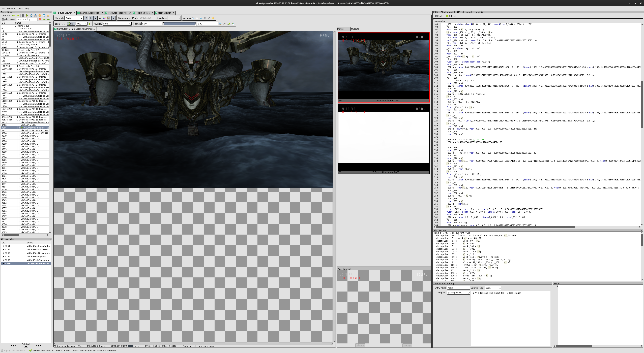
Task: Select the 2D Depth Attachment 2429 thumbnail
Action: pos(384,139)
